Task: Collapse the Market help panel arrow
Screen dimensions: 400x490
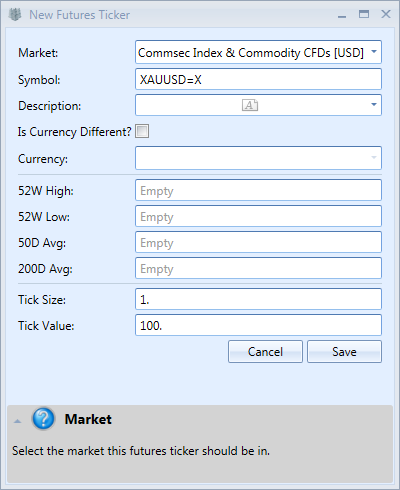Action: [x=17, y=421]
